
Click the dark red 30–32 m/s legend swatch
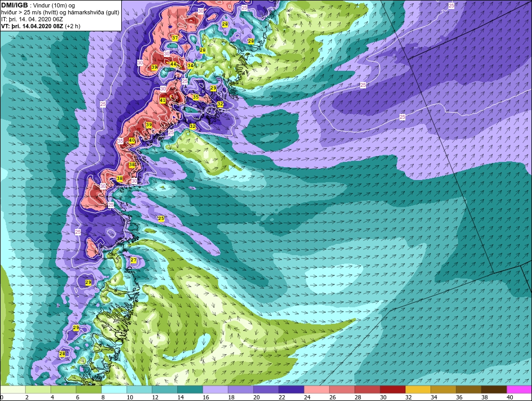coord(393,389)
